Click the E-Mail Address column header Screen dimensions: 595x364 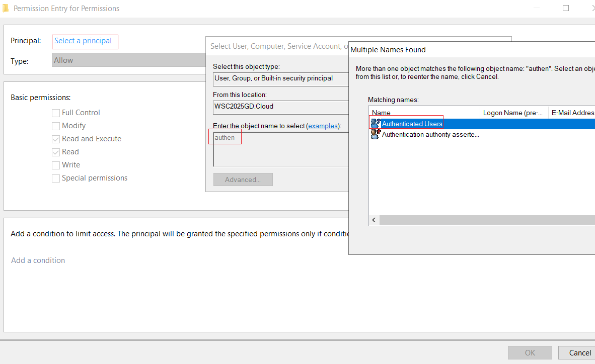click(x=572, y=113)
